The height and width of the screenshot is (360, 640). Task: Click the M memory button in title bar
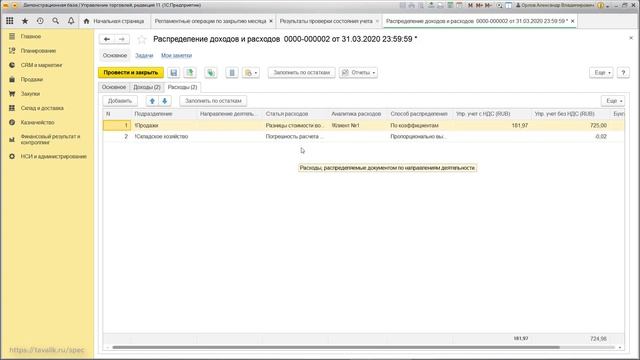point(470,5)
